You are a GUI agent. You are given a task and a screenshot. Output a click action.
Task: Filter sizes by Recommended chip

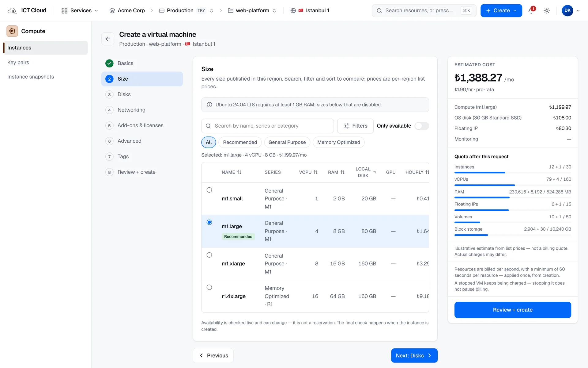[x=240, y=142]
